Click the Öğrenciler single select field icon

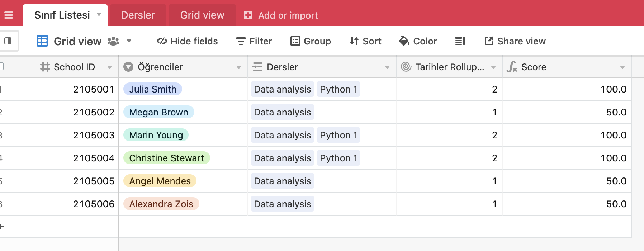[x=128, y=67]
